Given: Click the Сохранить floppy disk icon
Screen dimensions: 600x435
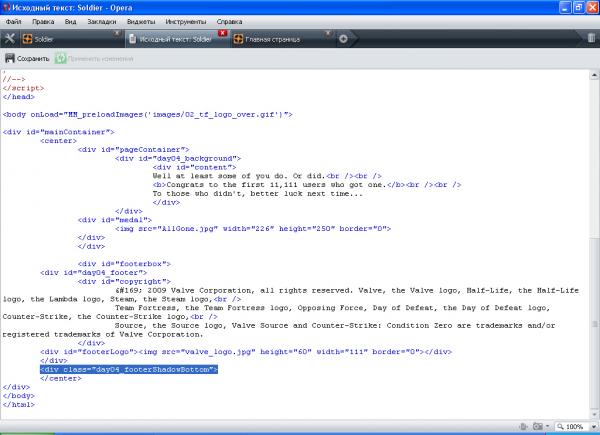Looking at the screenshot, I should (10, 59).
